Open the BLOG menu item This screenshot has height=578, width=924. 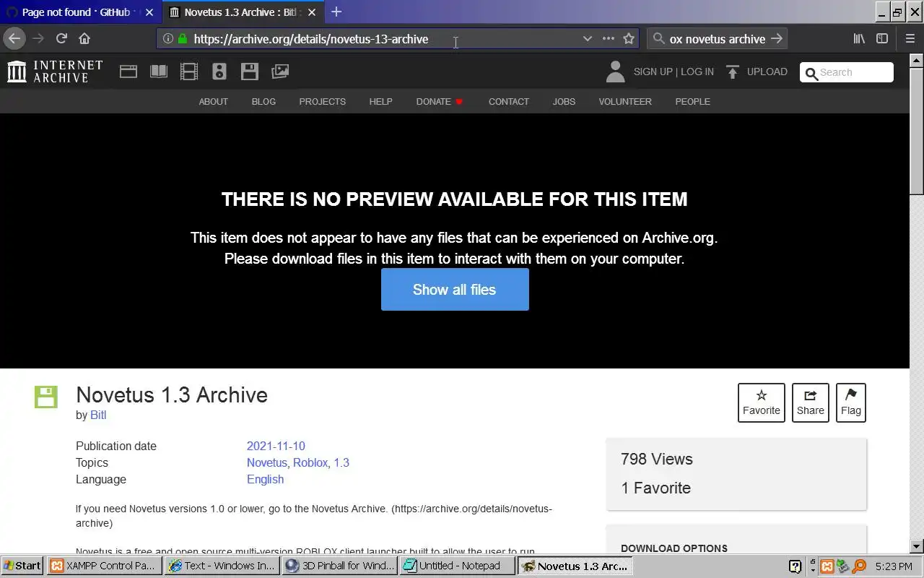coord(263,102)
